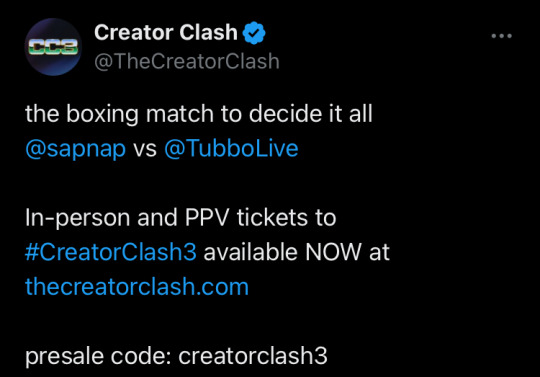
Task: Click the 'the boxing match to decide it all' line
Action: [199, 114]
